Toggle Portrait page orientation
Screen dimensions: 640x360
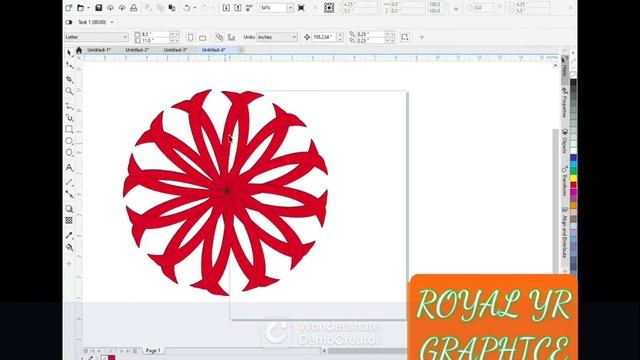coord(191,37)
